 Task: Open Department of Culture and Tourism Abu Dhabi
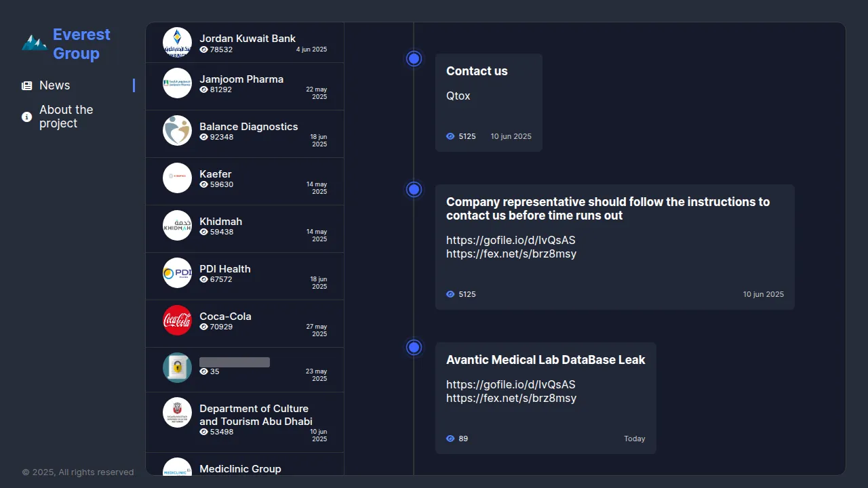255,415
